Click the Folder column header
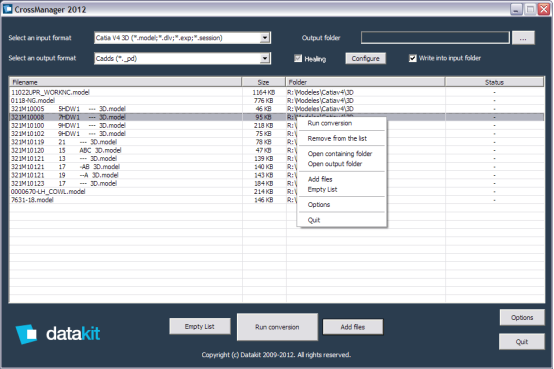 (365, 82)
